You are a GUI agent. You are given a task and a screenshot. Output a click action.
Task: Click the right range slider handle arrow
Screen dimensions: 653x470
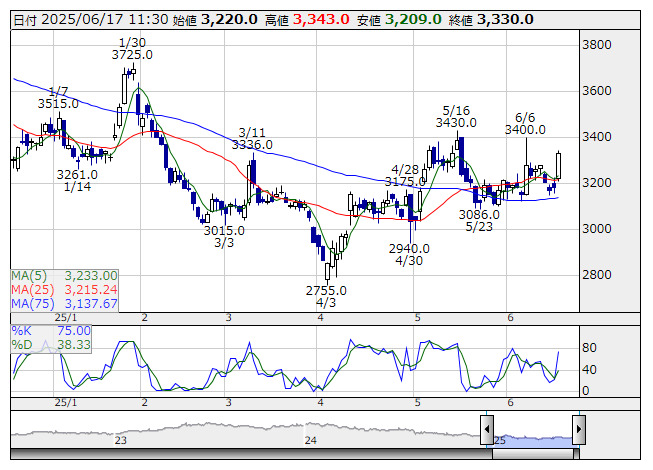[x=579, y=429]
